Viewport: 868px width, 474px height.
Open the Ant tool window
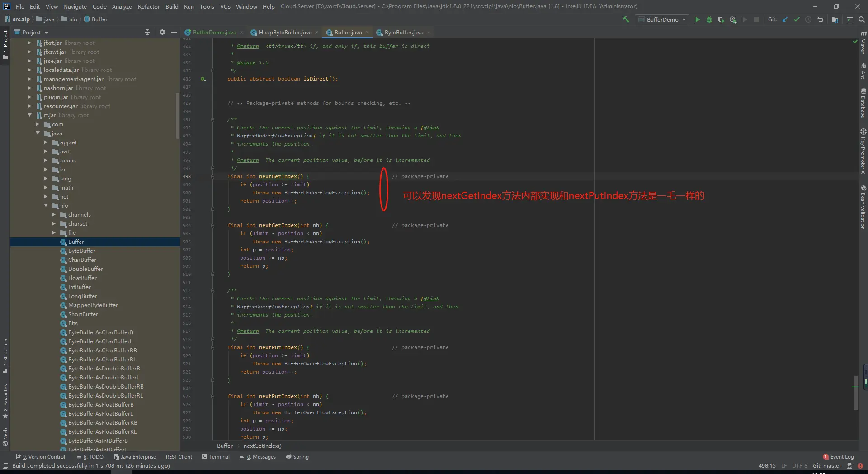pyautogui.click(x=863, y=71)
